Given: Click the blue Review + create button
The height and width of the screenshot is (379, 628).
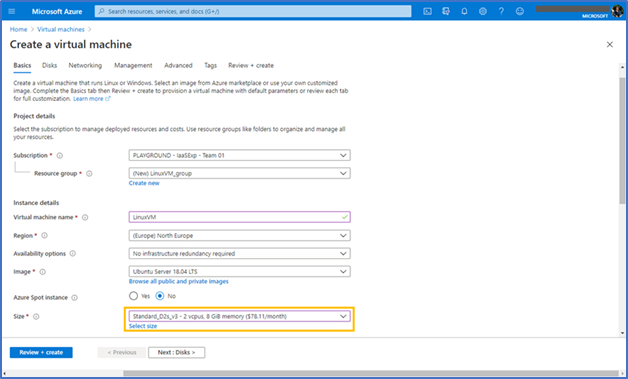Looking at the screenshot, I should (x=41, y=353).
